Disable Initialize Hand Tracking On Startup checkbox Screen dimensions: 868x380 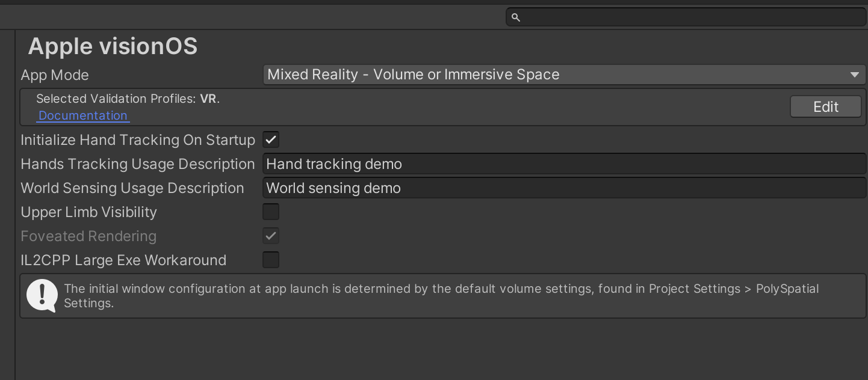pyautogui.click(x=271, y=140)
